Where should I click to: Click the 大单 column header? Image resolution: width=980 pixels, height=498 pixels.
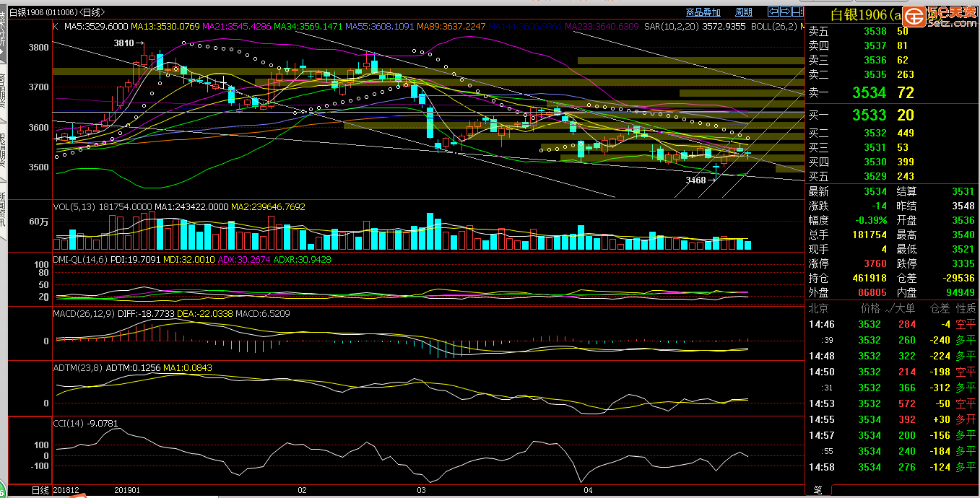(x=905, y=308)
